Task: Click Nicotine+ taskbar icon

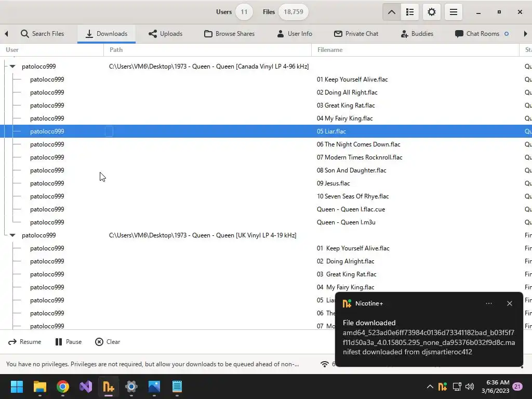Action: tap(109, 387)
